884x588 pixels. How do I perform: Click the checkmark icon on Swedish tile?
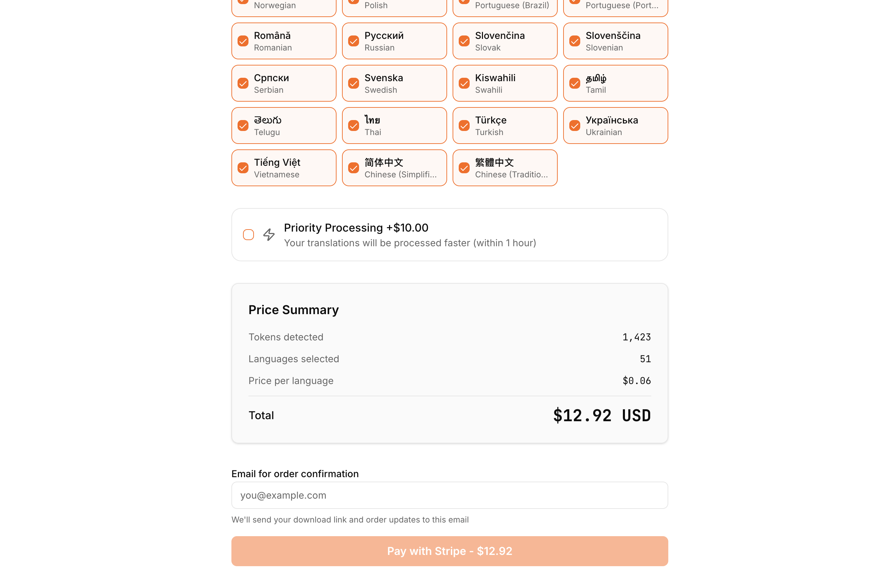pyautogui.click(x=353, y=83)
